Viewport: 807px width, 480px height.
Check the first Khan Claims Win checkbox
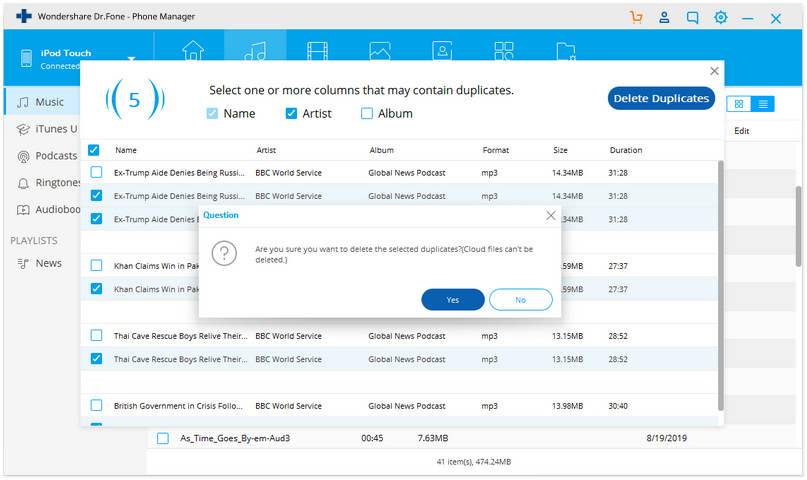click(x=96, y=265)
